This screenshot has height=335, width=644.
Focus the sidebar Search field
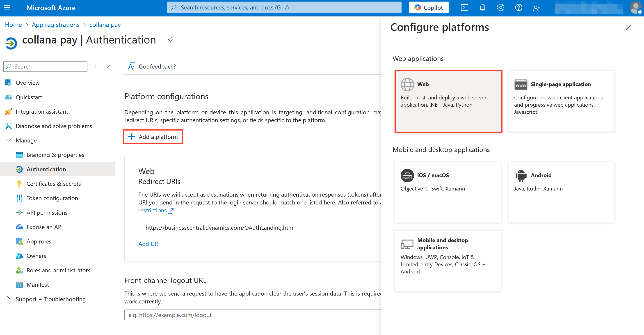(45, 66)
